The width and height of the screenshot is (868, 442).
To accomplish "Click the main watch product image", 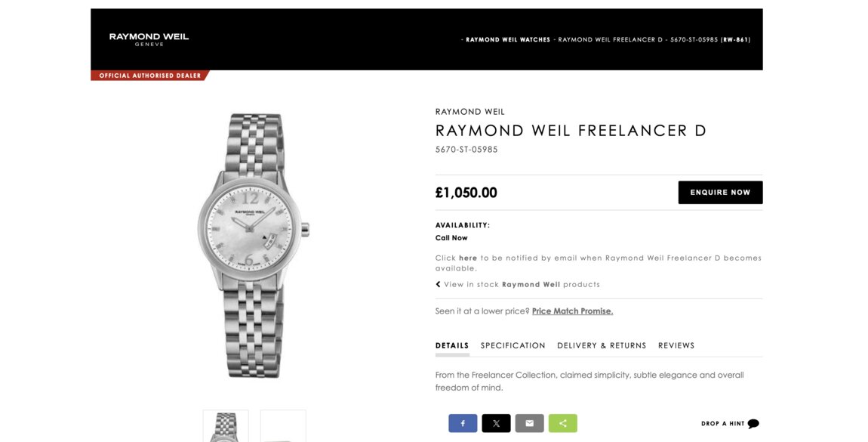I will [253, 246].
